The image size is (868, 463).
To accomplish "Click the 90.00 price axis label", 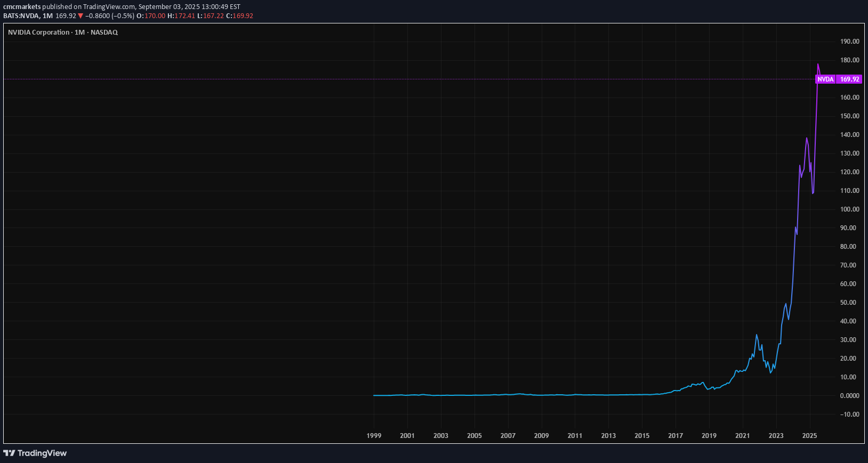I will pyautogui.click(x=848, y=228).
